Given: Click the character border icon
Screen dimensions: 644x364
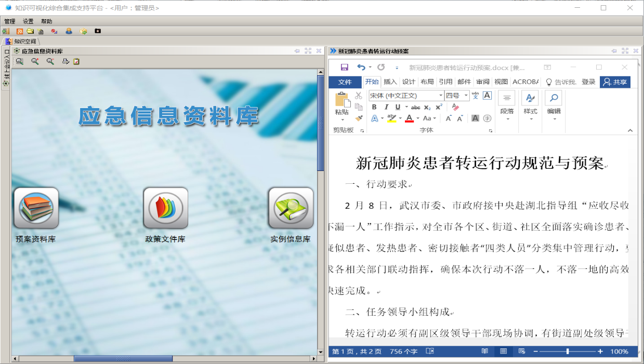Looking at the screenshot, I should [487, 96].
